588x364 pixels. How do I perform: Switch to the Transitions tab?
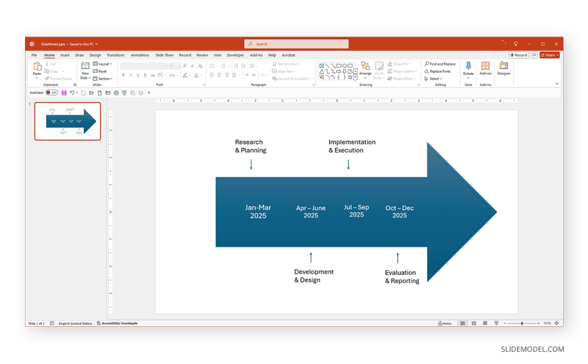115,55
